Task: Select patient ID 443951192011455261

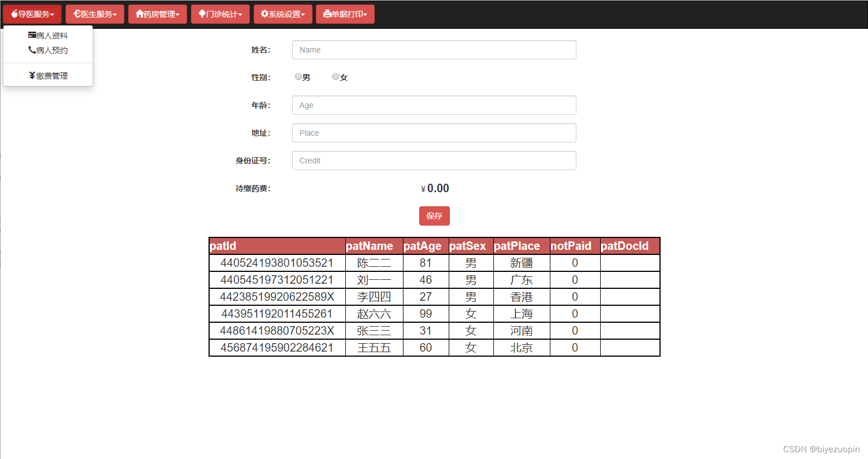Action: (277, 314)
